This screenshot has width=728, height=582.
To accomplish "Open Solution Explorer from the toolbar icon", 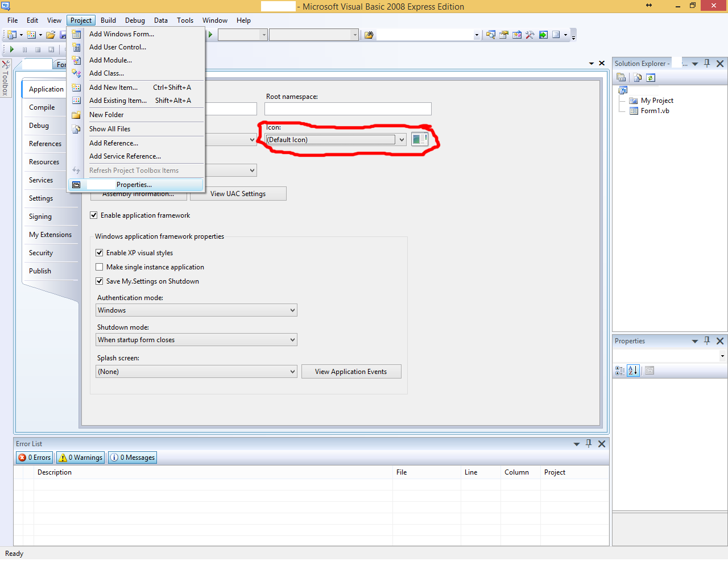I will pyautogui.click(x=491, y=35).
